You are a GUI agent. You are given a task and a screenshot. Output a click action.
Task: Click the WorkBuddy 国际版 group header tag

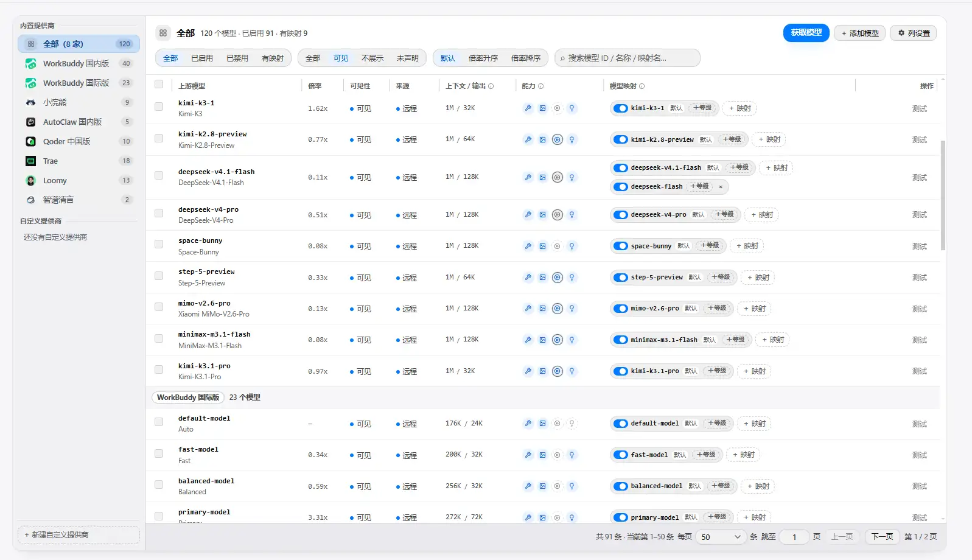point(188,397)
